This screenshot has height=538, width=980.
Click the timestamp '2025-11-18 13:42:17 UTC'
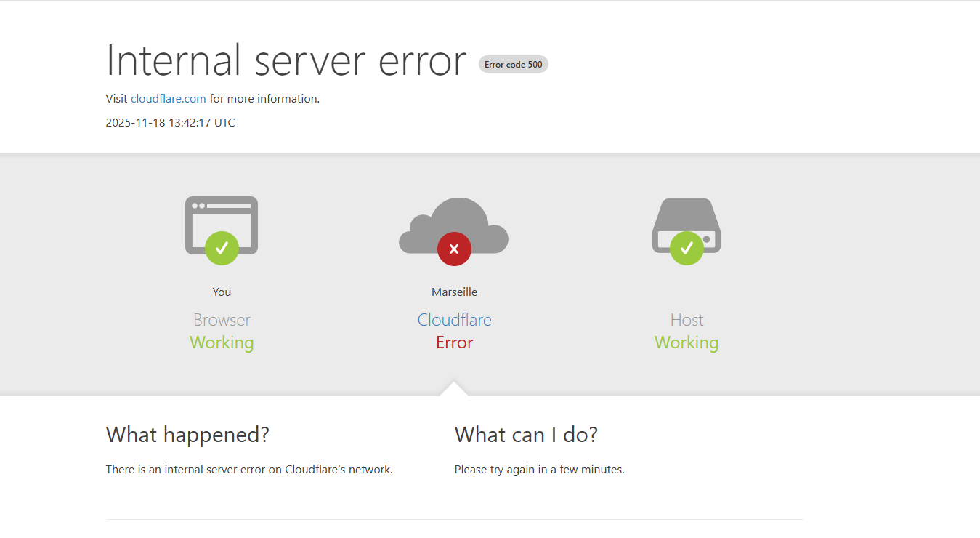coord(170,122)
